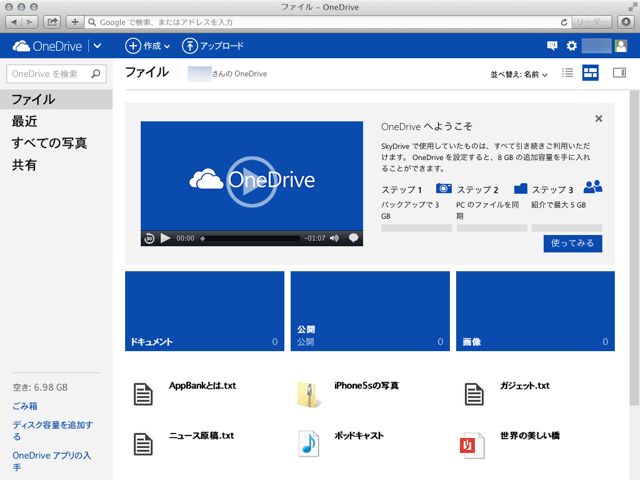
Task: Click the rewind 30 seconds icon
Action: [x=149, y=238]
